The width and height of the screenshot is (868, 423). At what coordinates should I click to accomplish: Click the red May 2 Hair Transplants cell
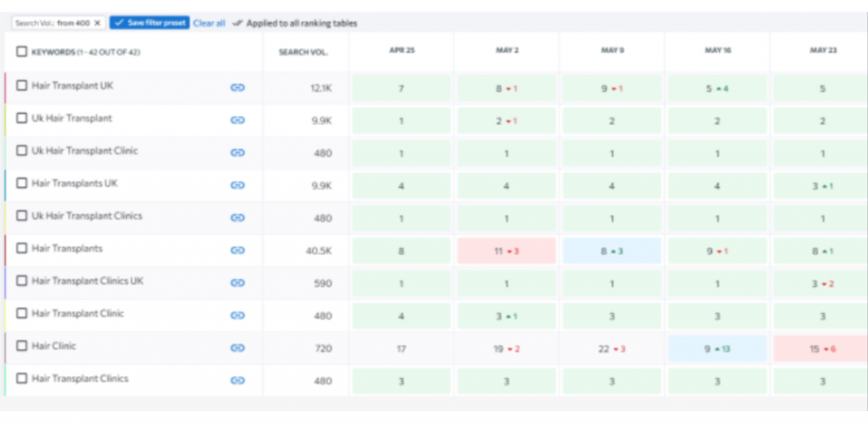506,251
